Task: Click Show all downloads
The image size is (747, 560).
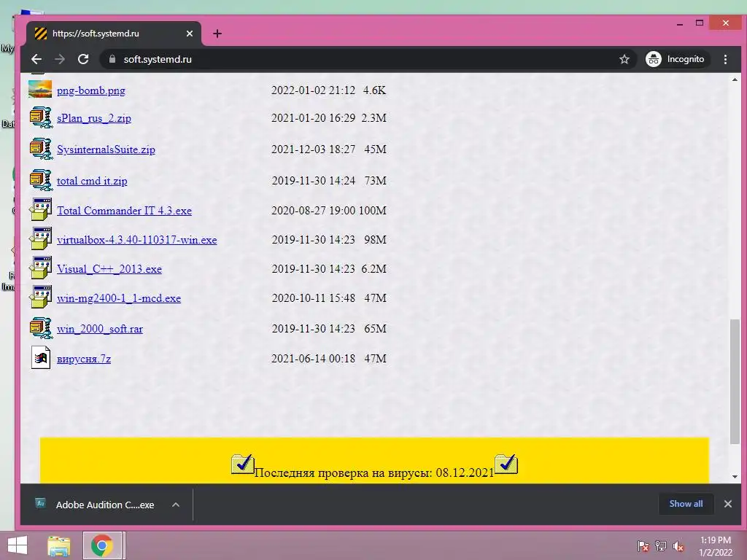Action: pos(686,504)
